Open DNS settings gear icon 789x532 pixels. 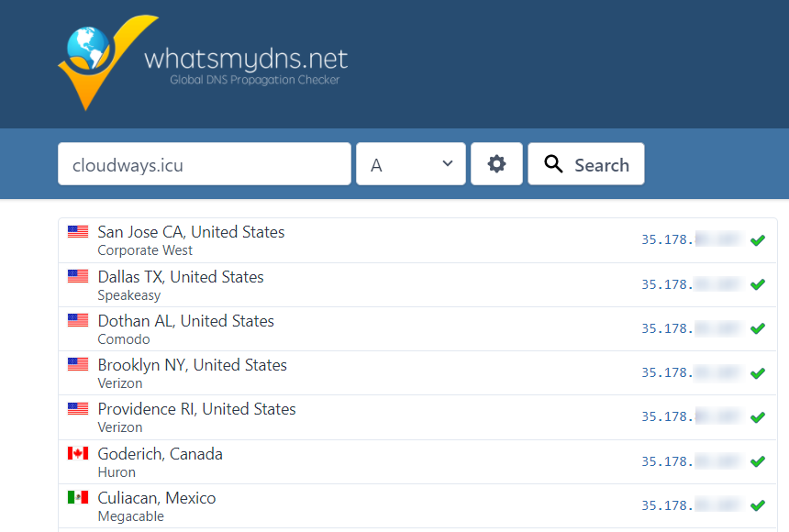[496, 164]
